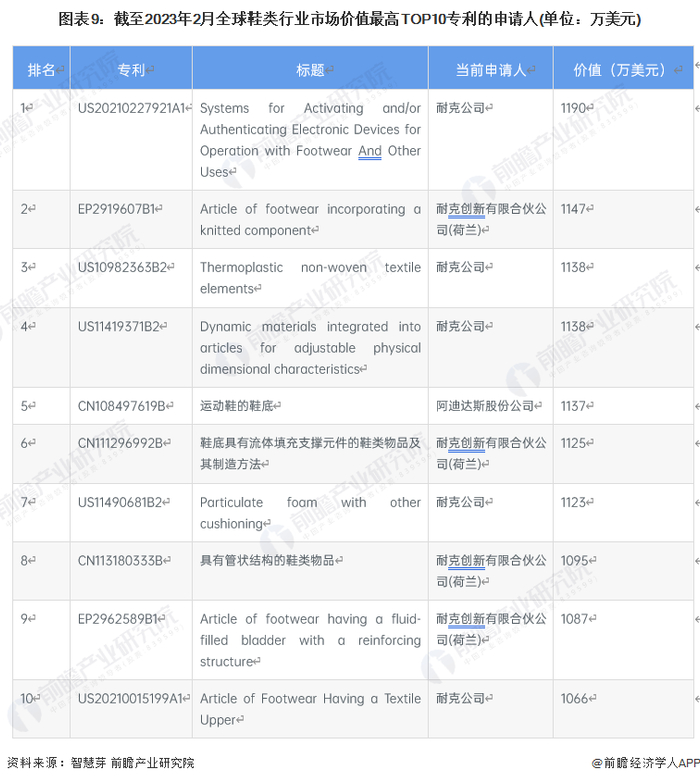Click title Systems for Activating and/or Authenticating
This screenshot has width=700, height=782.
pos(310,140)
